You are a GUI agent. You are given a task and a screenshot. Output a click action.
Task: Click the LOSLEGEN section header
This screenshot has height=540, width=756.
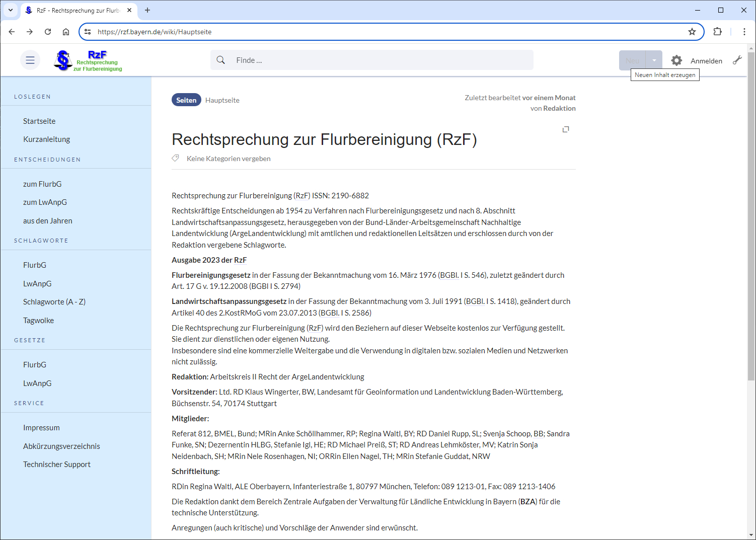coord(32,97)
